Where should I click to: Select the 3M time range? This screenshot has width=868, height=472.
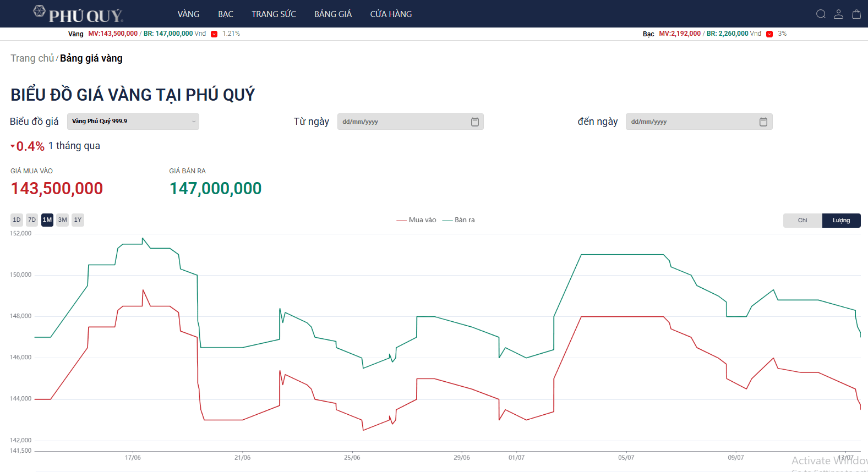(63, 220)
